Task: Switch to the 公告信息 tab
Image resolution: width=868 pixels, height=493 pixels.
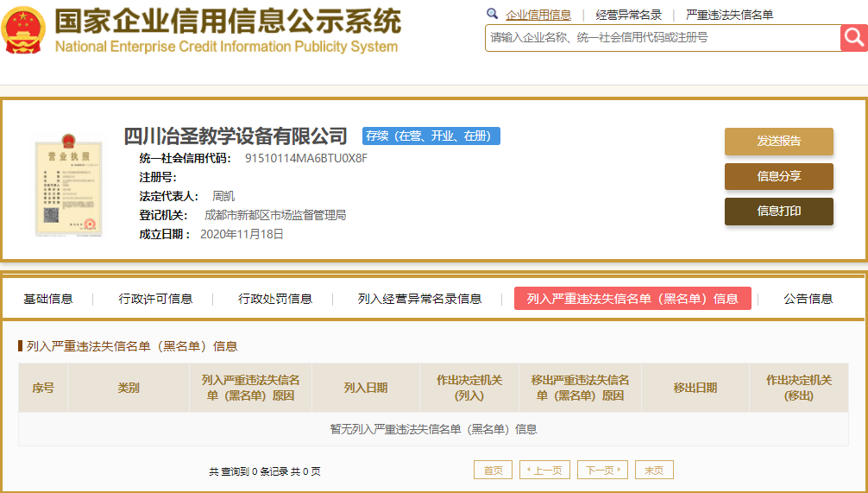Action: point(808,299)
